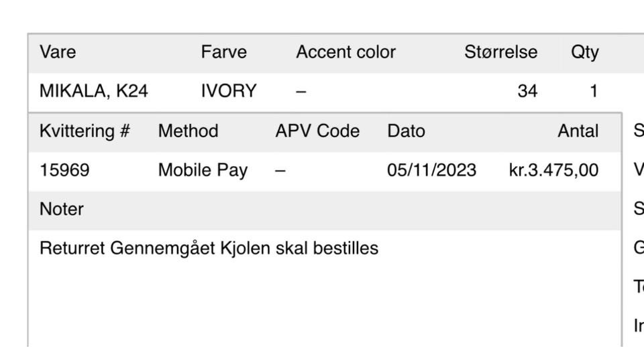Click the Noter section header
The height and width of the screenshot is (347, 644).
click(62, 209)
